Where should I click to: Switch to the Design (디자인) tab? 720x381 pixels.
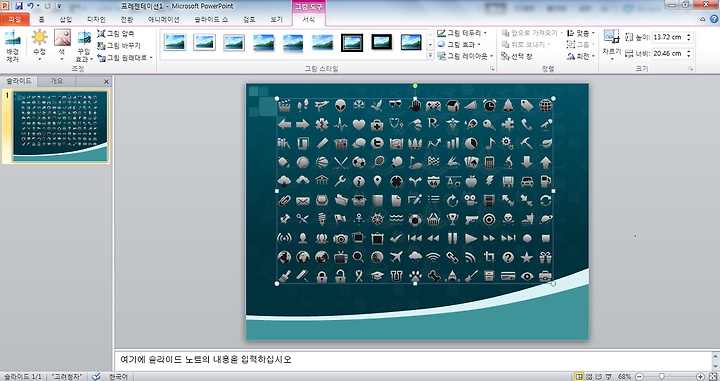pyautogui.click(x=96, y=19)
